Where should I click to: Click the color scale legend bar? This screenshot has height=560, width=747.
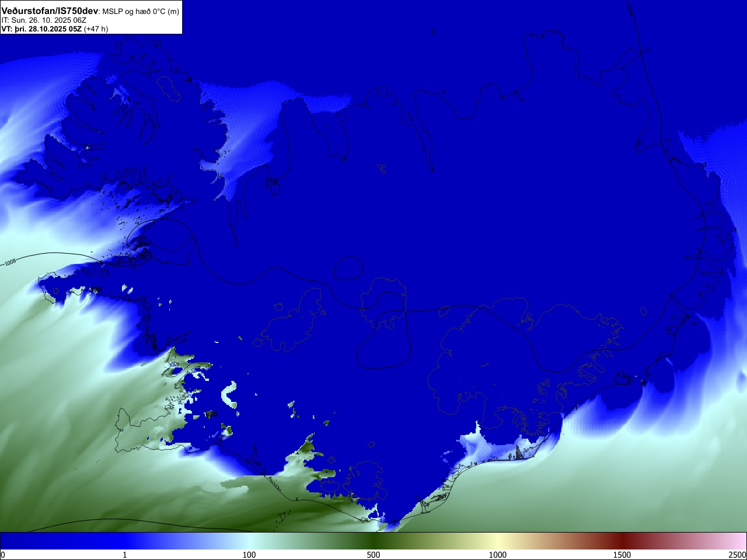coord(373,541)
